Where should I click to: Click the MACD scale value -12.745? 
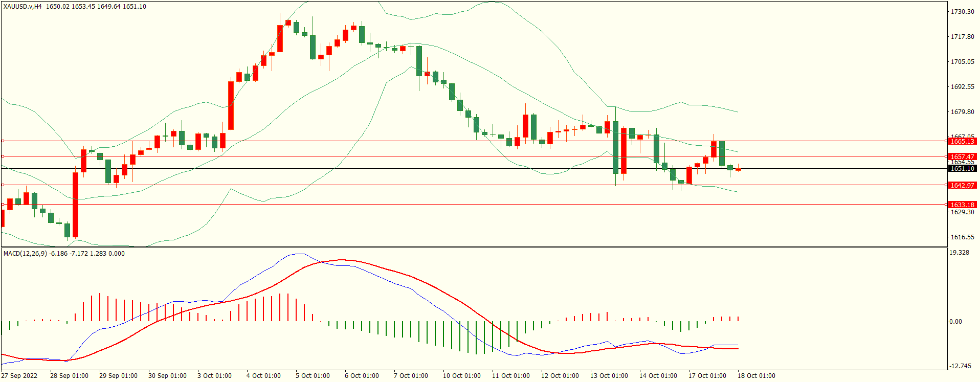(960, 366)
